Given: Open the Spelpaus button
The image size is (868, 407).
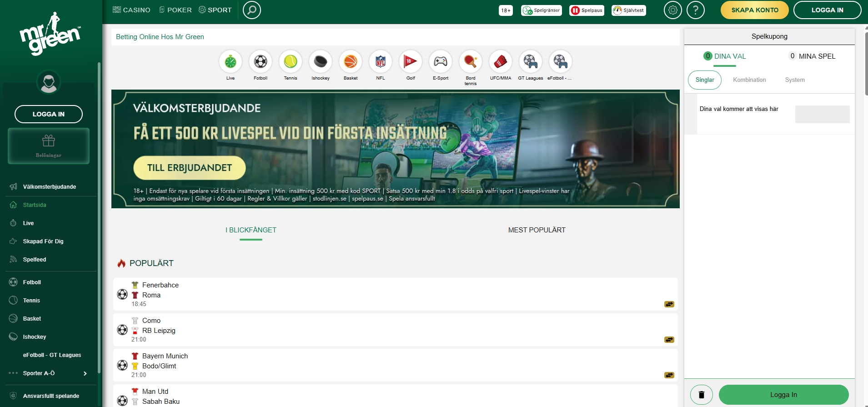Looking at the screenshot, I should (587, 10).
